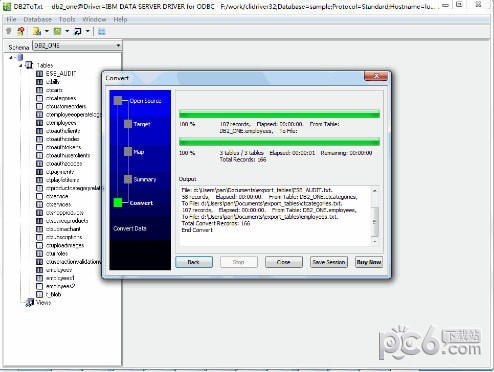Open the Schema DB2_ONE dropdown

118,46
